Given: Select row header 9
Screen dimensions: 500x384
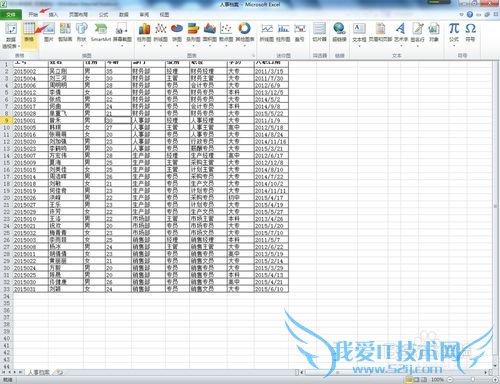Looking at the screenshot, I should click(6, 120).
